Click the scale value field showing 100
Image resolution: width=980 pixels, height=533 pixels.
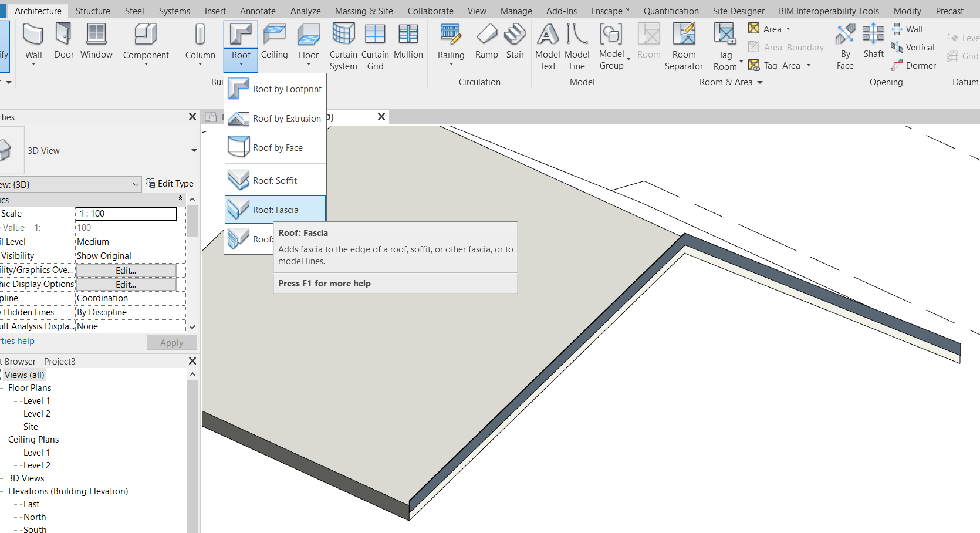pos(126,227)
